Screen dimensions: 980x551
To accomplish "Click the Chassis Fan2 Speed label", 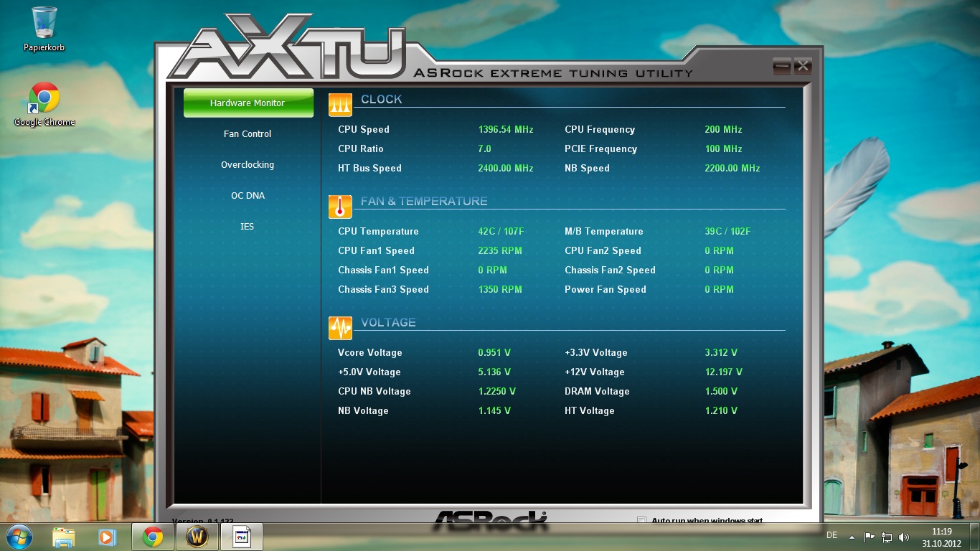I will click(x=610, y=270).
